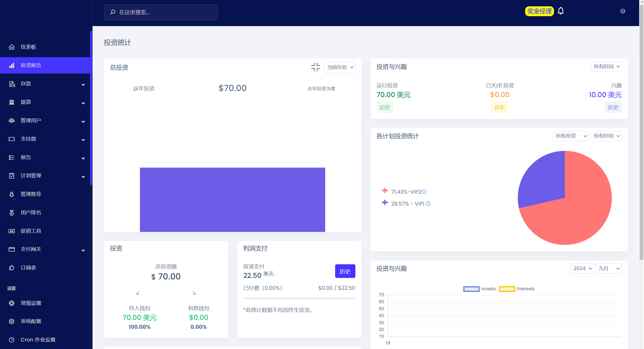644x349 pixels.
Task: Click the 用户排名 medal icon
Action: point(12,212)
